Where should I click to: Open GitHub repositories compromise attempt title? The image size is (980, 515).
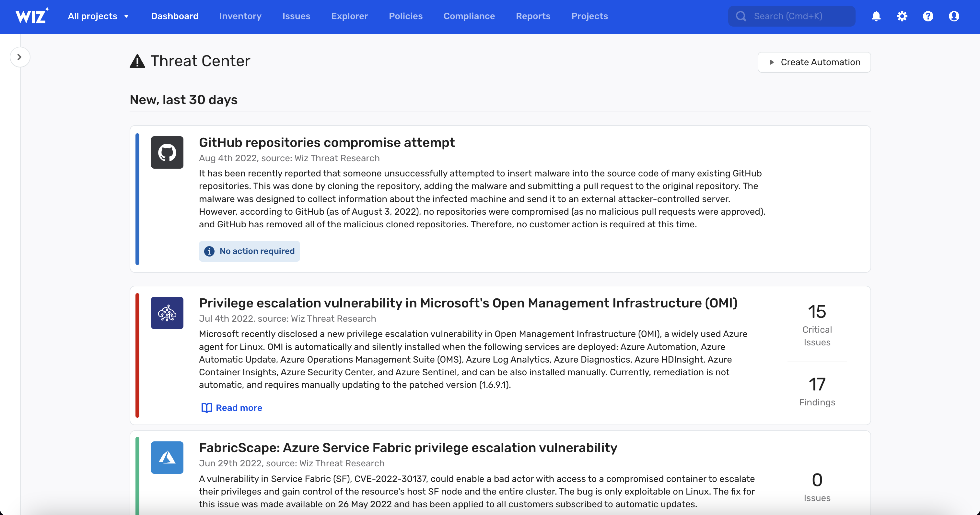(x=326, y=142)
